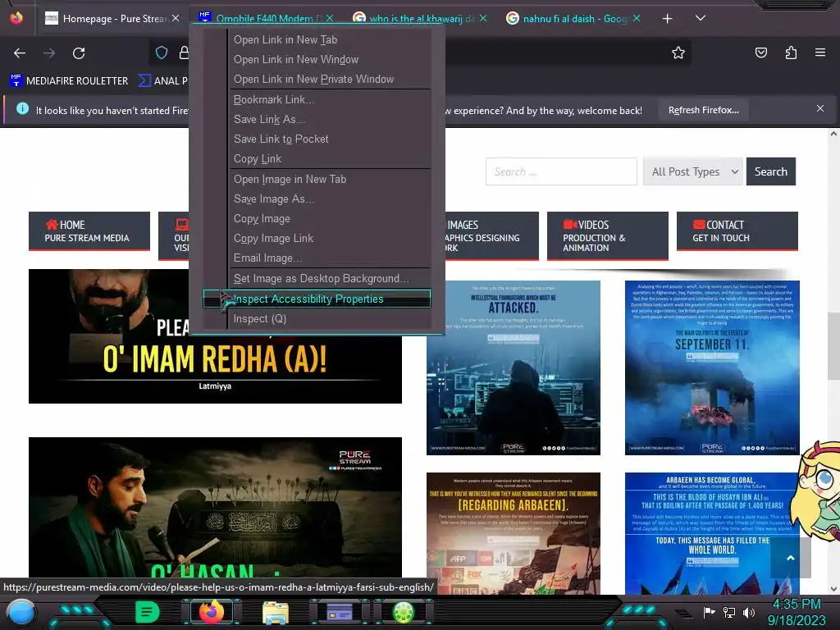840x630 pixels.
Task: Choose Inspect Accessibility Properties
Action: click(317, 299)
